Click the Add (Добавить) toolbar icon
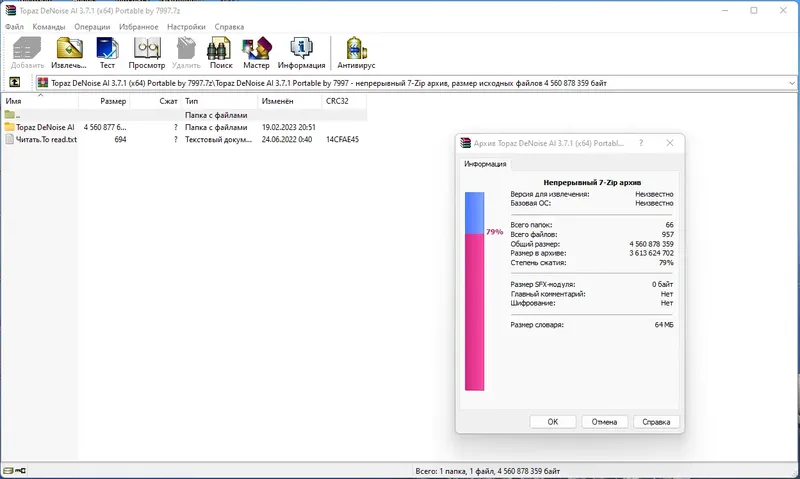 tap(27, 53)
